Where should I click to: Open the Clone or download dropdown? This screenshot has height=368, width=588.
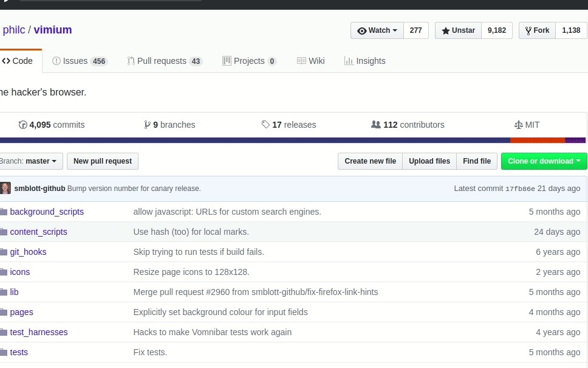coord(544,161)
